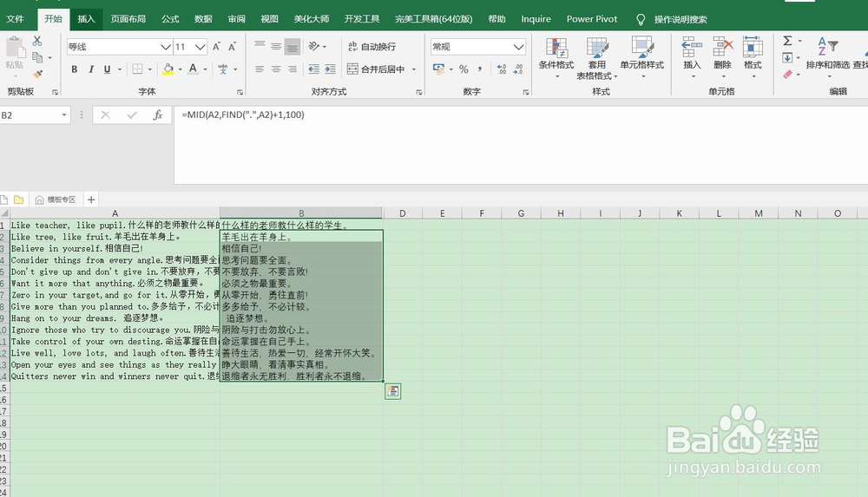Click the Copy icon in clipboard group
This screenshot has width=868, height=497.
37,57
